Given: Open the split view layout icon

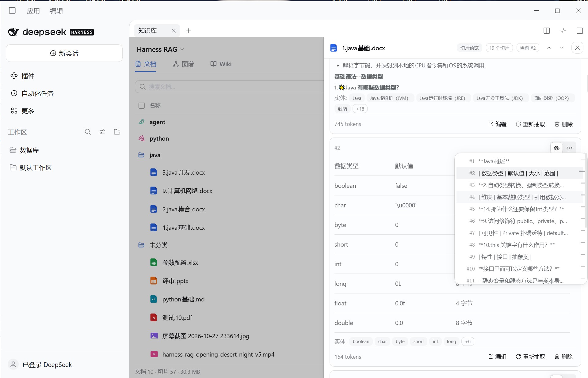Looking at the screenshot, I should point(547,31).
